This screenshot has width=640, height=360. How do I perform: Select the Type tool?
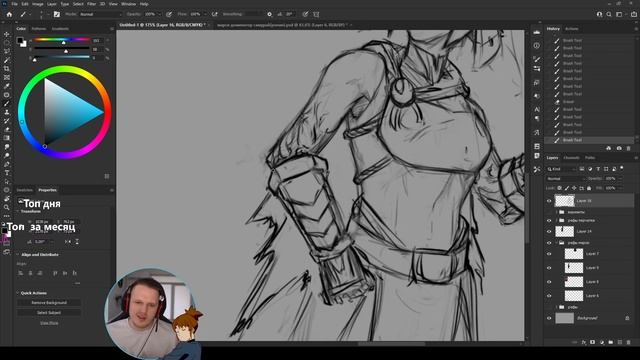(x=7, y=173)
